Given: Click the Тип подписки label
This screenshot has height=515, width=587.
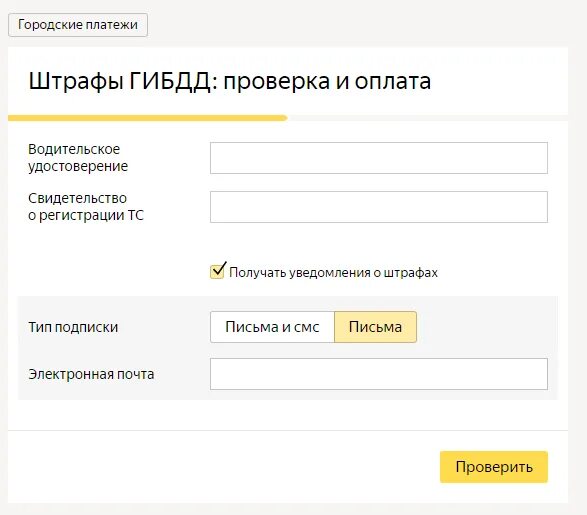Looking at the screenshot, I should pos(73,327).
